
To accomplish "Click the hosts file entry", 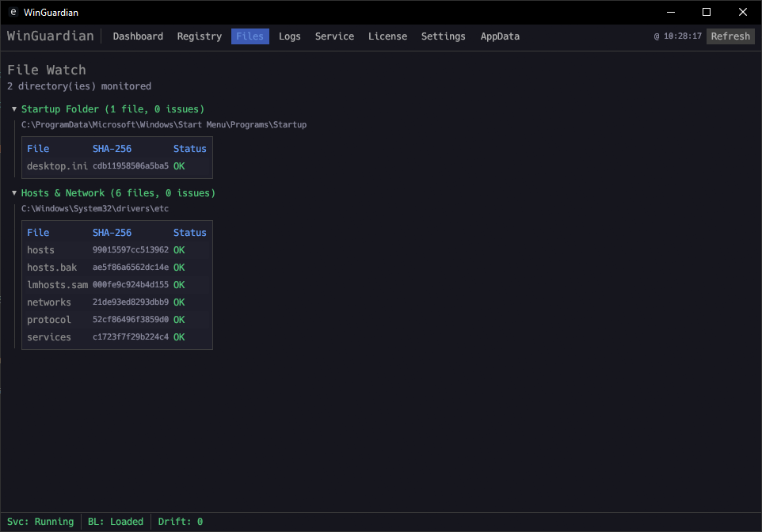I will point(40,250).
